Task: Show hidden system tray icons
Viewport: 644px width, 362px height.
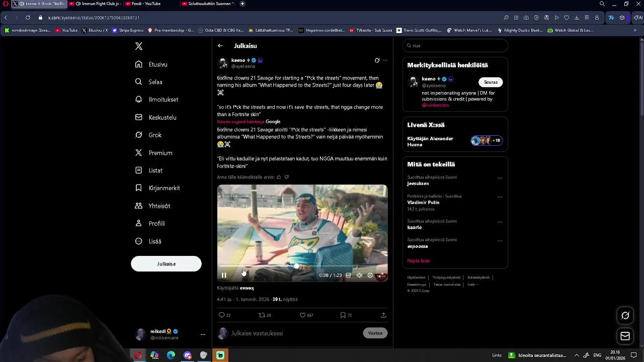Action: click(x=577, y=355)
